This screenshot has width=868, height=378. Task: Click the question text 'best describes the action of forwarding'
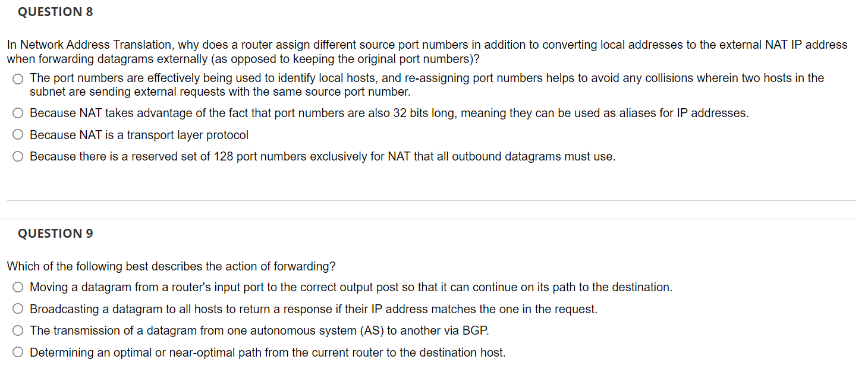coord(171,266)
